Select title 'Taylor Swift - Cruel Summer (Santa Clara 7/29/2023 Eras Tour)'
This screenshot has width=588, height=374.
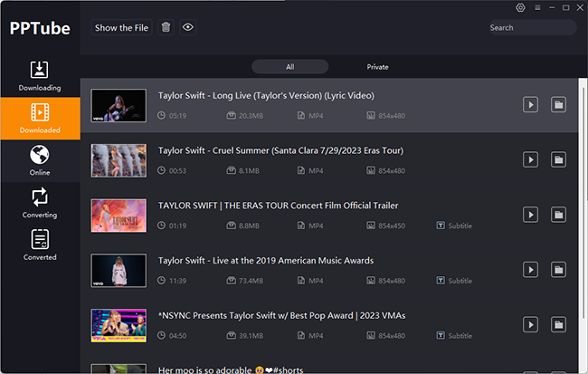280,150
